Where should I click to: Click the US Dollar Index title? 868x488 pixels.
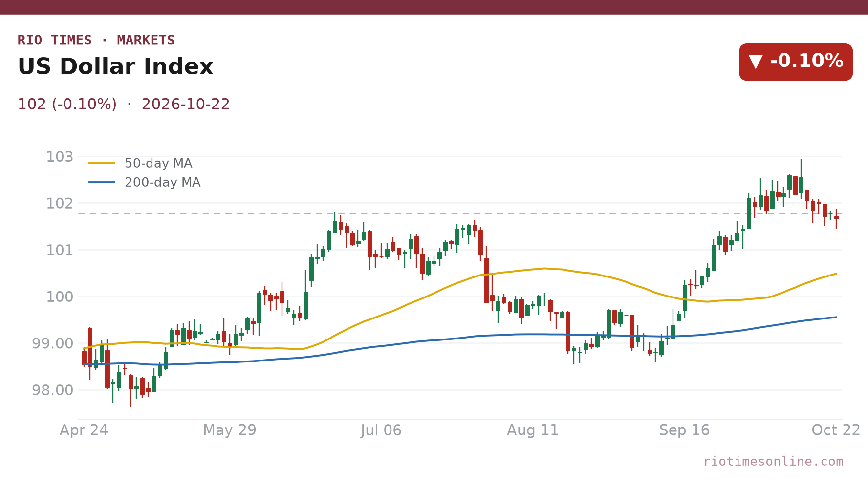tap(115, 67)
